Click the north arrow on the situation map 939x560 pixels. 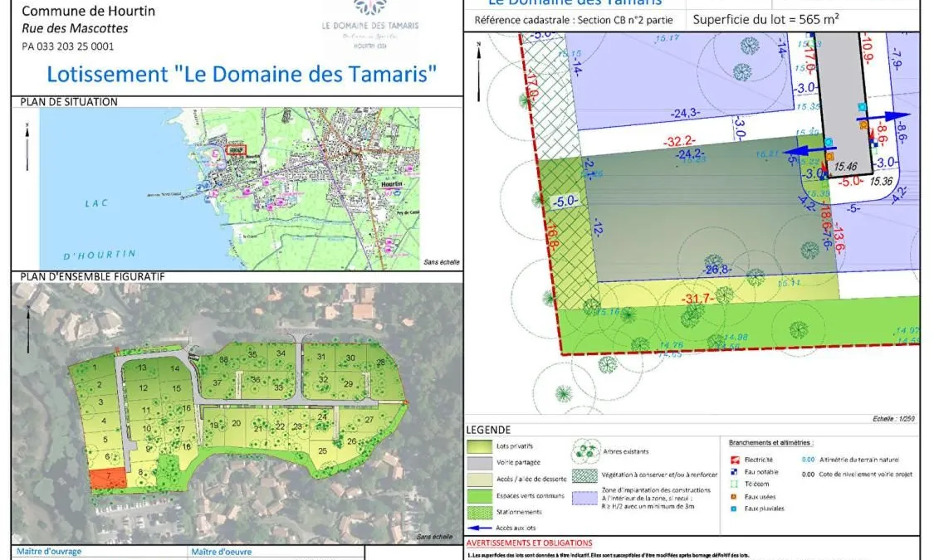click(x=27, y=147)
